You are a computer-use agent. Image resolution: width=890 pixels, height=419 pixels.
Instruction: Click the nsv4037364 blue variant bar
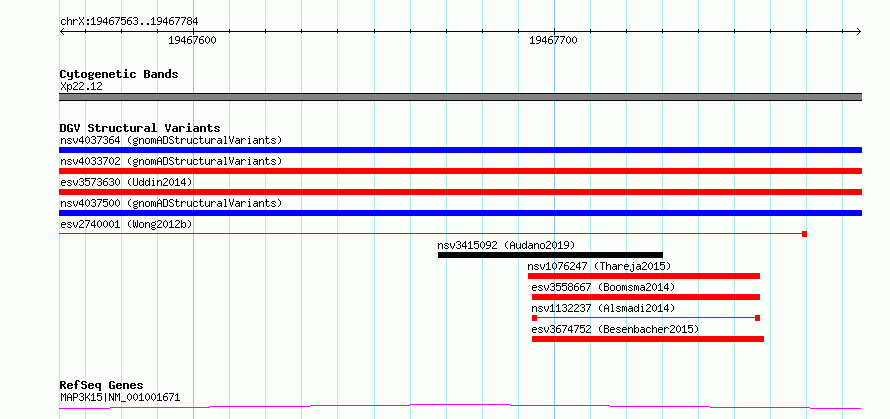(460, 150)
